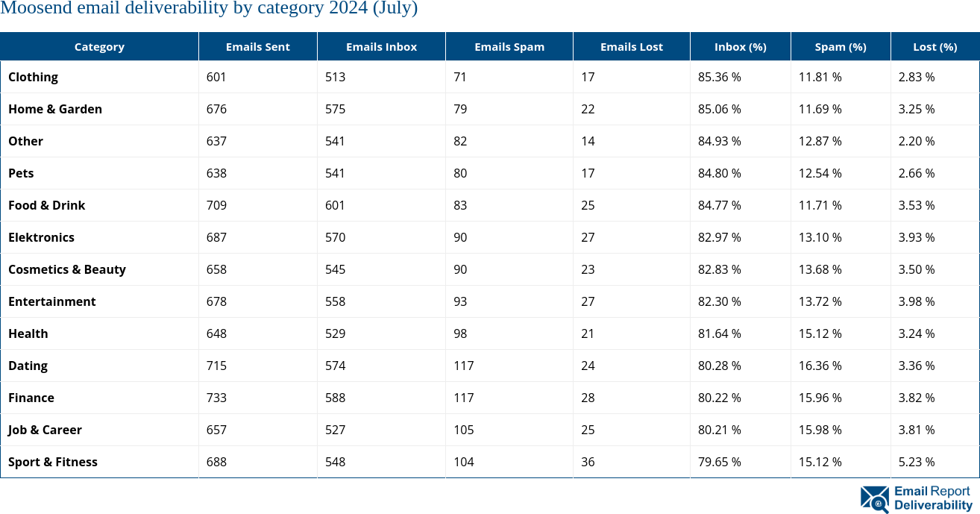Click Entertainment emails spam value 93

[460, 301]
